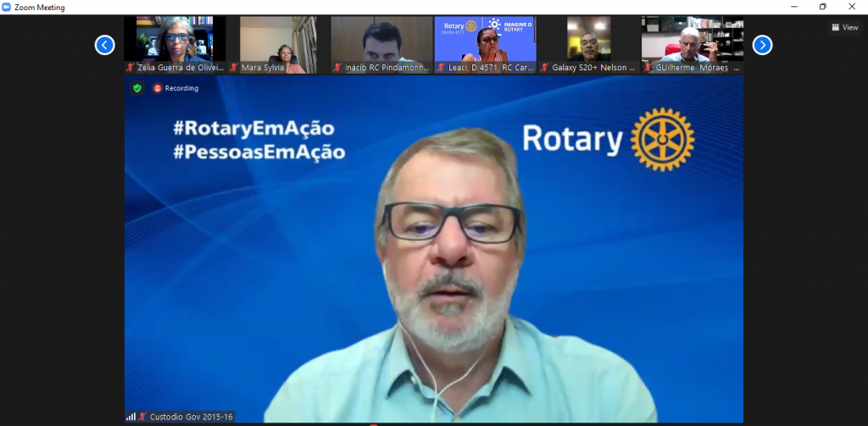Show next participants with right arrow

762,45
